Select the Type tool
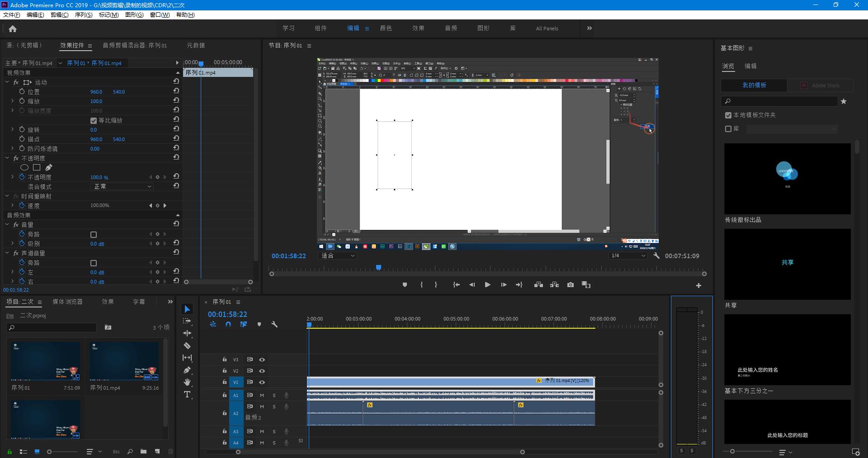Viewport: 868px width, 458px height. point(187,394)
